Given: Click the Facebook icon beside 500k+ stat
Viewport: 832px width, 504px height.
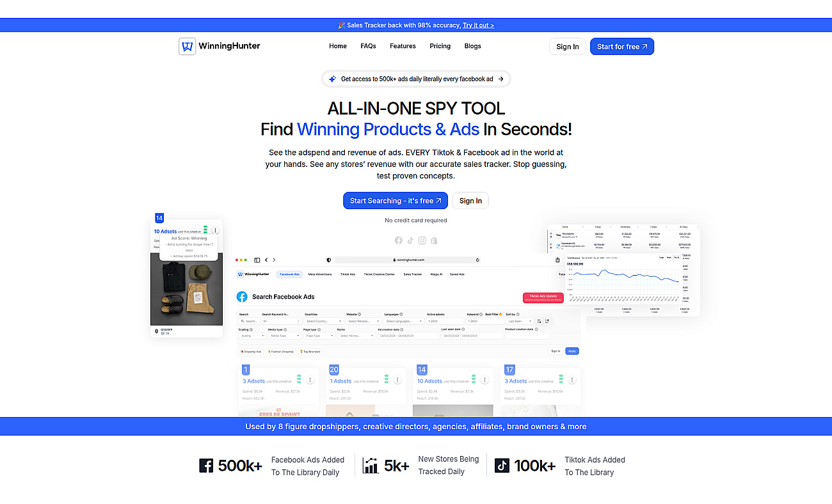Looking at the screenshot, I should [x=206, y=466].
